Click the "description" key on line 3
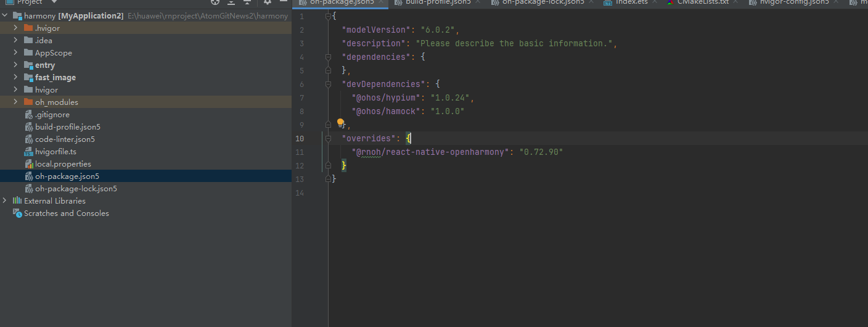 [373, 43]
